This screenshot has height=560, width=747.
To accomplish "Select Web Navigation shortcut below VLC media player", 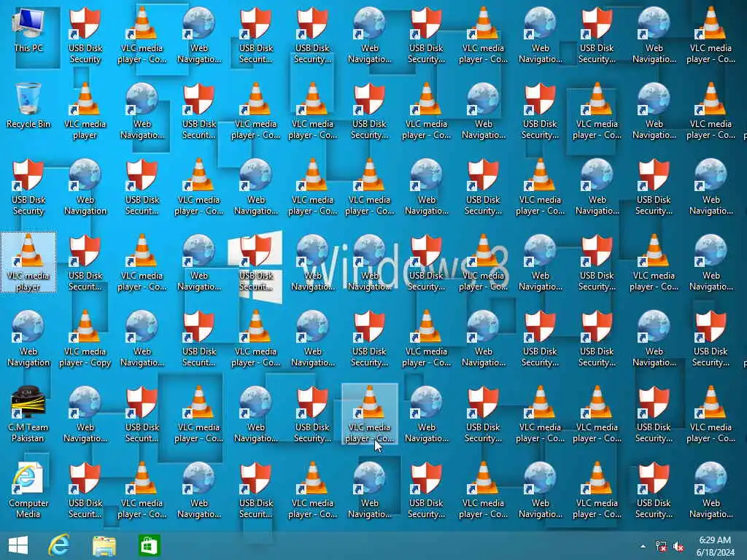I will (x=85, y=187).
